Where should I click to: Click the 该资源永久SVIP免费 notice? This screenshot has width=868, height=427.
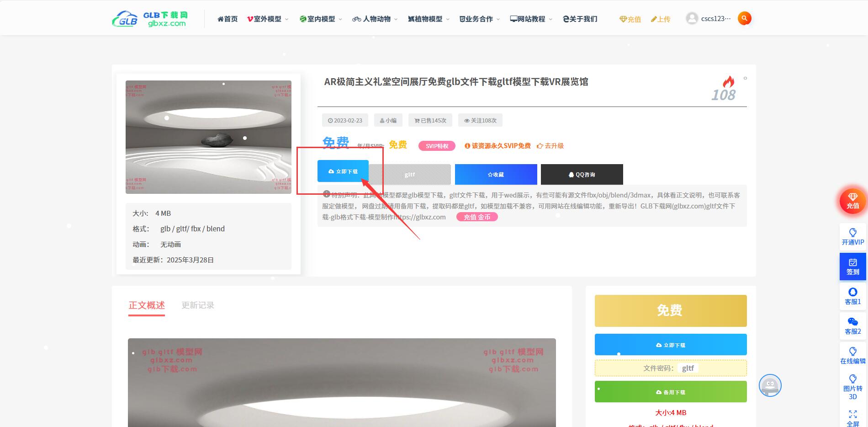[x=498, y=146]
